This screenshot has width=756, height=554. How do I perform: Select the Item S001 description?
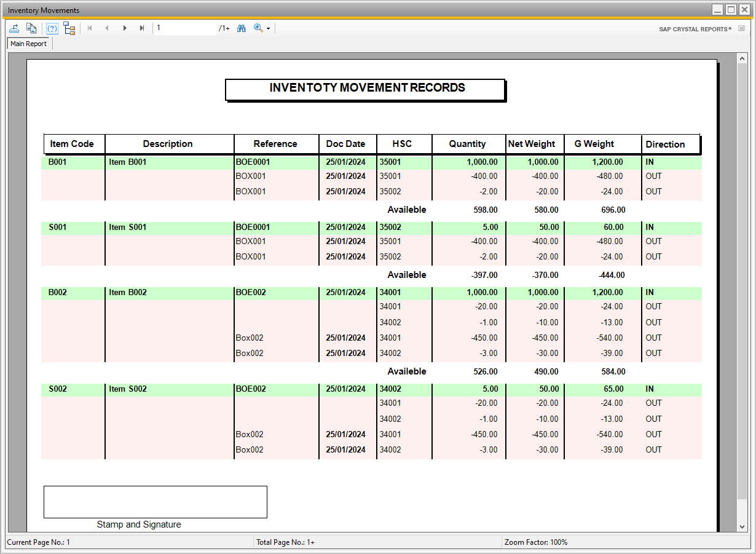[x=128, y=227]
